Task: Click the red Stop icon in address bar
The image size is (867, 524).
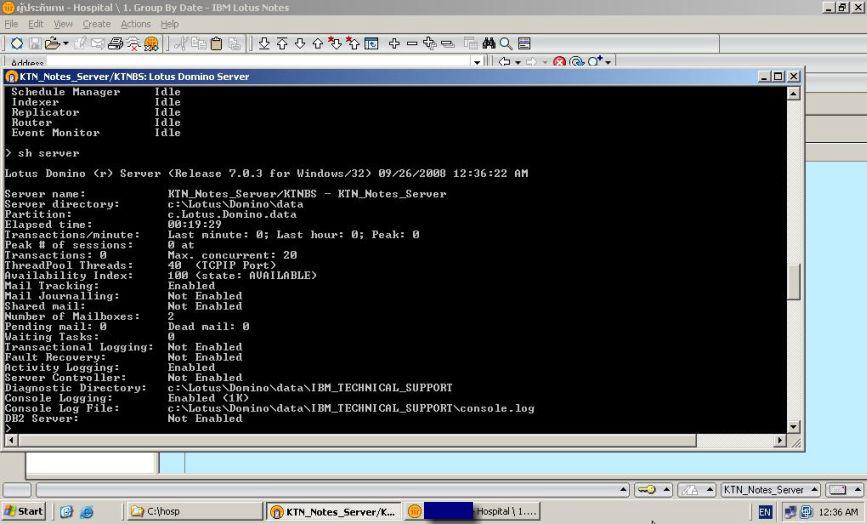Action: tap(559, 62)
